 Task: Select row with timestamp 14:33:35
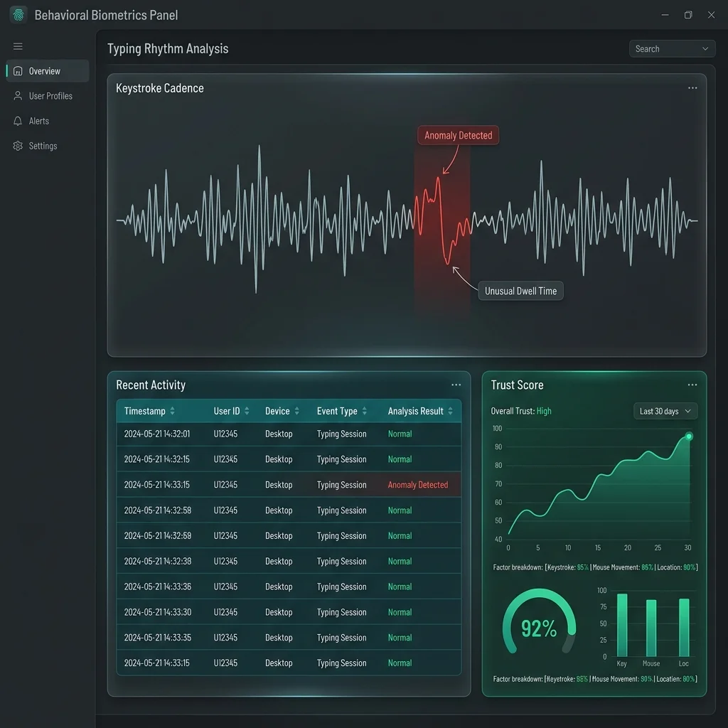pyautogui.click(x=289, y=638)
